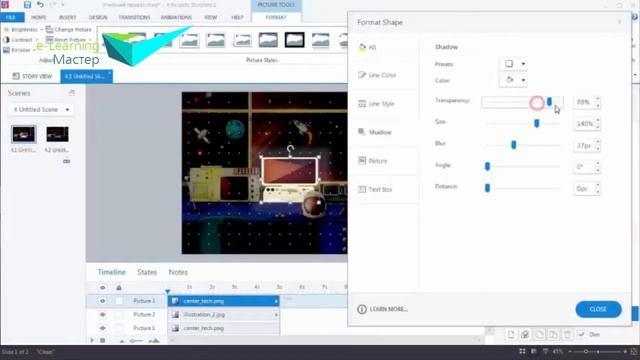The width and height of the screenshot is (640, 360).
Task: Open the shadow Presets dropdown
Action: 513,64
